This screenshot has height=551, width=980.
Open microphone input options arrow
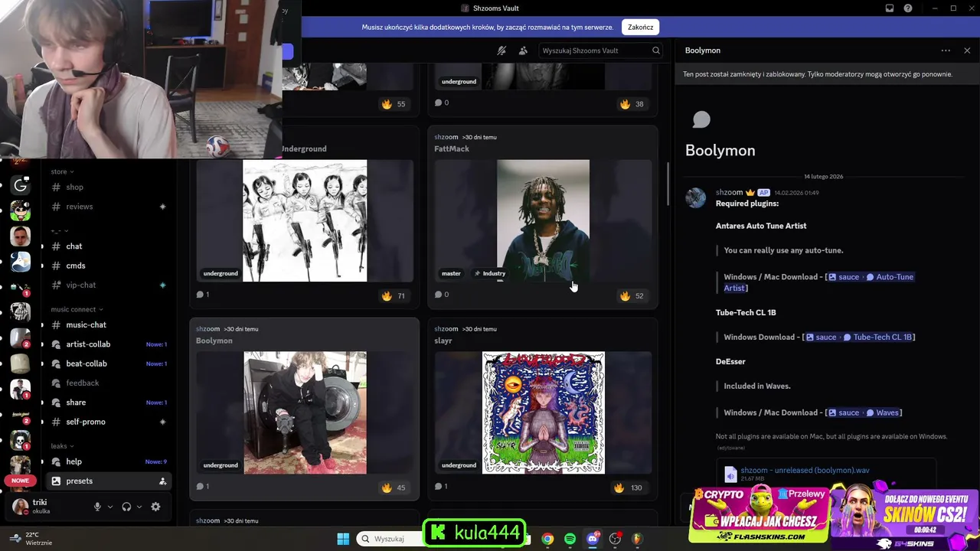coord(110,507)
